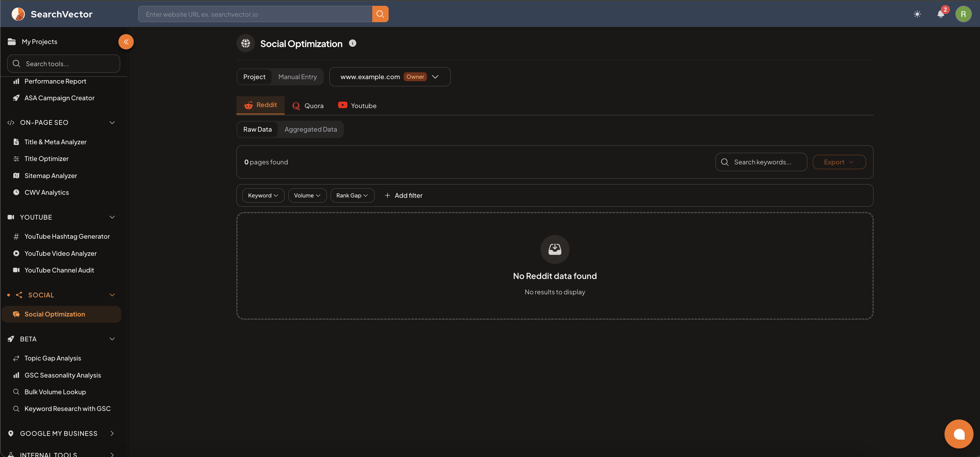
Task: Click the YouTube Video Analyzer play icon
Action: pyautogui.click(x=16, y=253)
